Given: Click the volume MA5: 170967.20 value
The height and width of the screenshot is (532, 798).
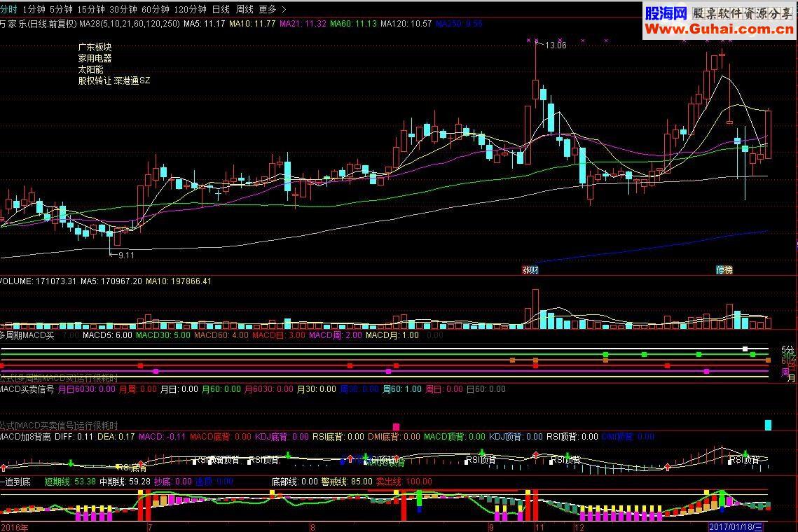Looking at the screenshot, I should [x=111, y=281].
